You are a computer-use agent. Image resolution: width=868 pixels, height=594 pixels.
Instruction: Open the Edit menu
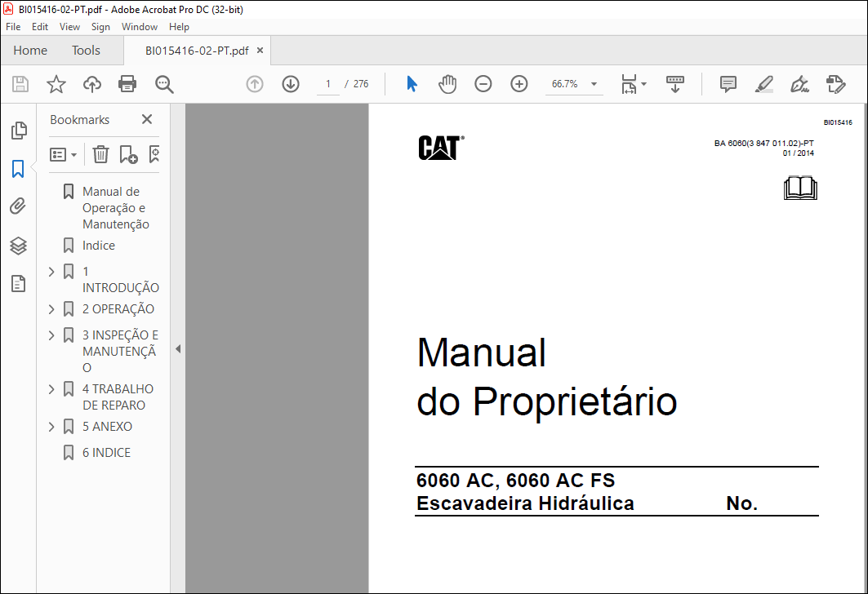tap(40, 27)
